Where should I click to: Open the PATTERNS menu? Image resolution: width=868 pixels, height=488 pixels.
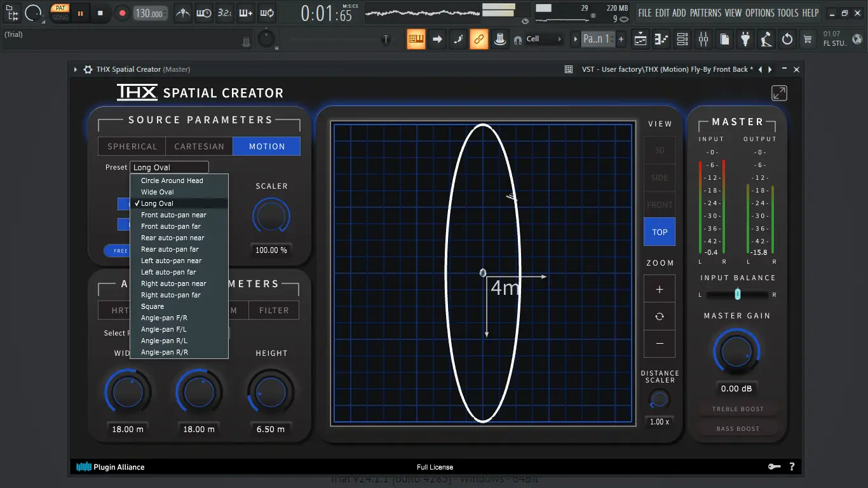(705, 13)
